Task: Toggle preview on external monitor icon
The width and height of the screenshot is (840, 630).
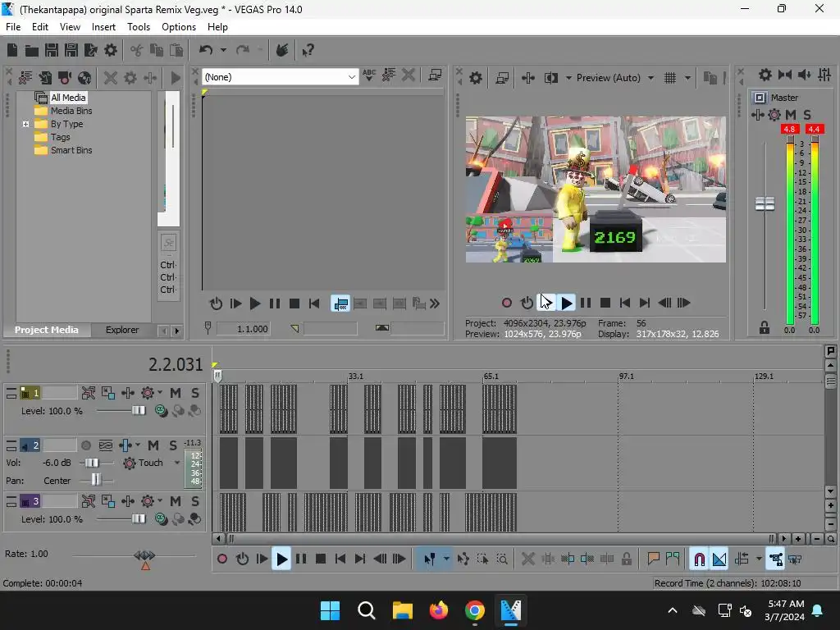Action: tap(502, 78)
